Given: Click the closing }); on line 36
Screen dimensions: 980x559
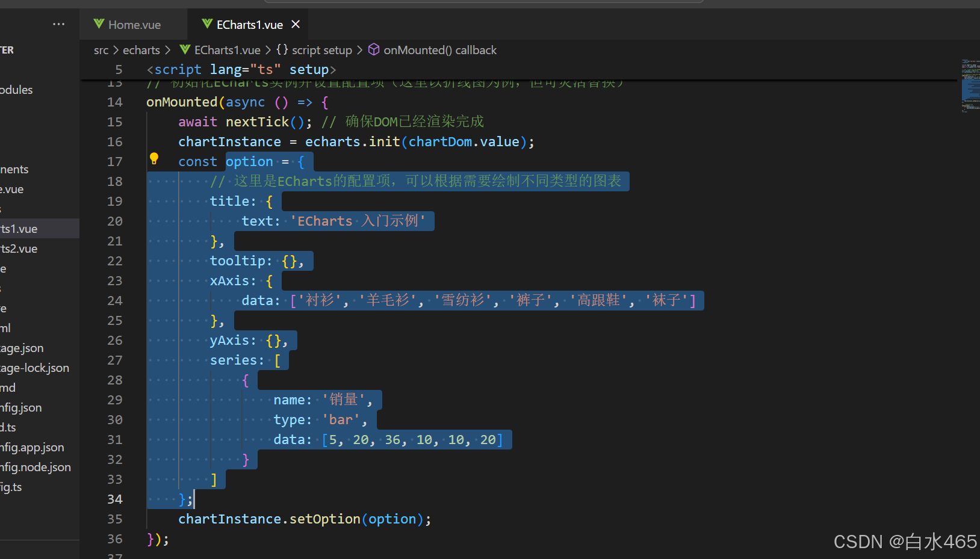Looking at the screenshot, I should (158, 539).
